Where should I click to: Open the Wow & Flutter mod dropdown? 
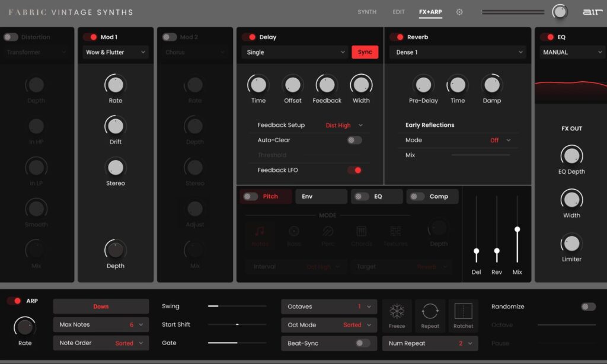(x=114, y=52)
